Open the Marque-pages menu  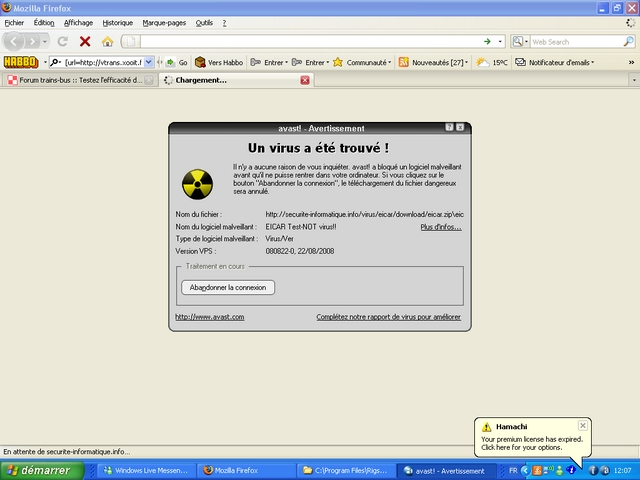click(164, 23)
